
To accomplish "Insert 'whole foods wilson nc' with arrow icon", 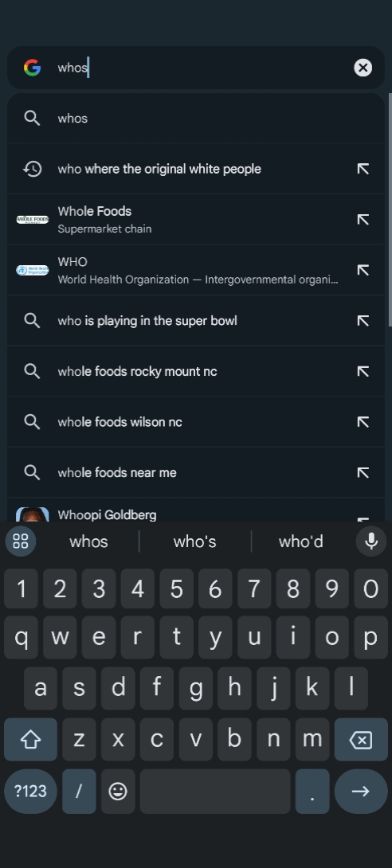I will 363,422.
